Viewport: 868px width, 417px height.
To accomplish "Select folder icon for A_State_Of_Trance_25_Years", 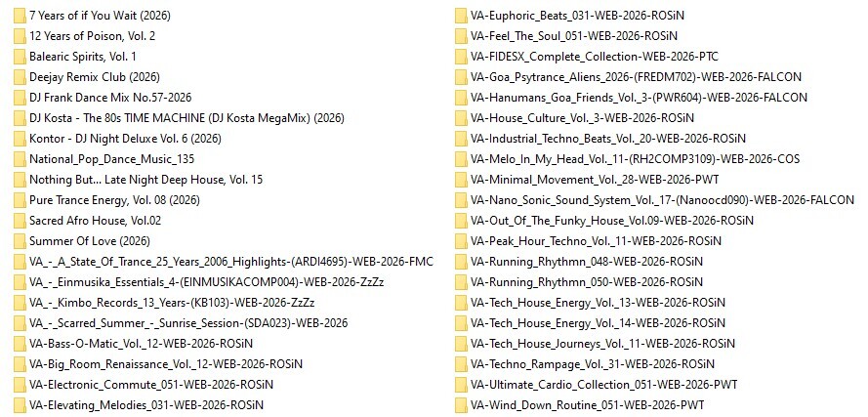I will click(x=20, y=262).
